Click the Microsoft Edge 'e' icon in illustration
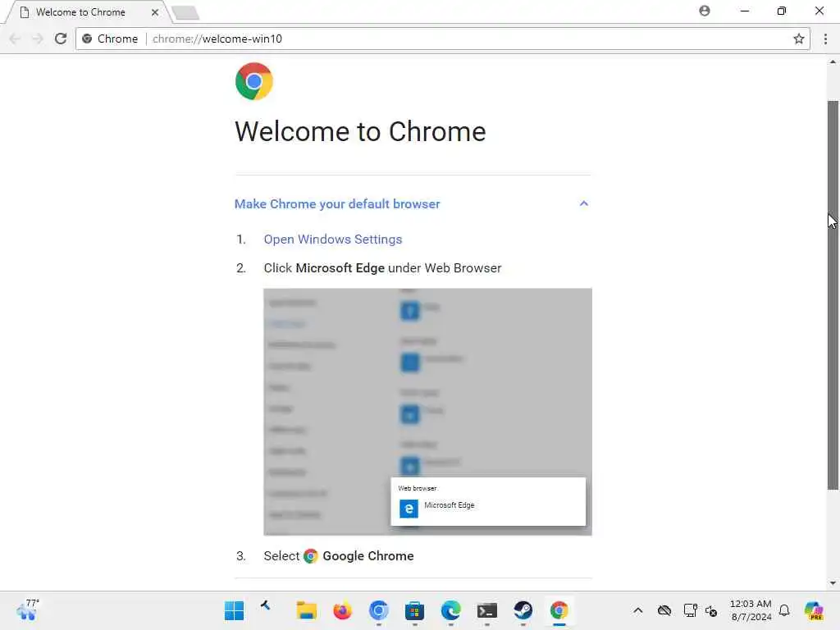 [409, 509]
